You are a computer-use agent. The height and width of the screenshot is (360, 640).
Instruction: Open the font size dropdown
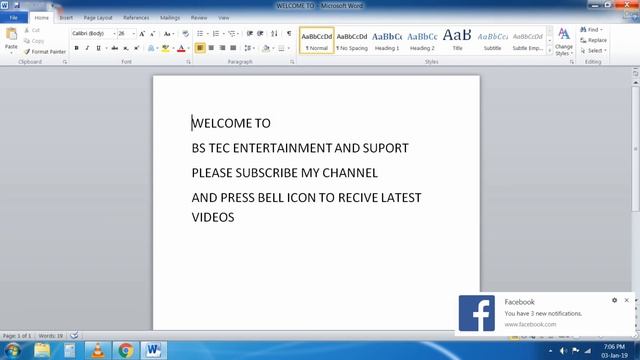[134, 33]
